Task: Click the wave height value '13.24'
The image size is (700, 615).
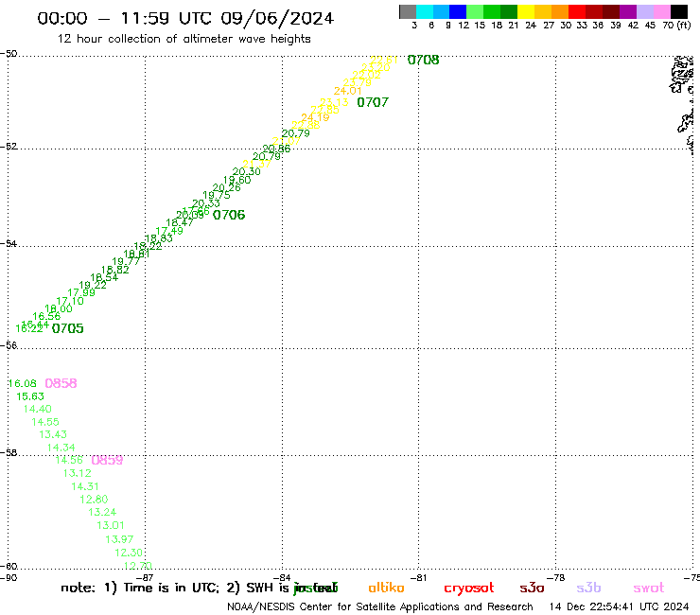Action: coord(102,512)
